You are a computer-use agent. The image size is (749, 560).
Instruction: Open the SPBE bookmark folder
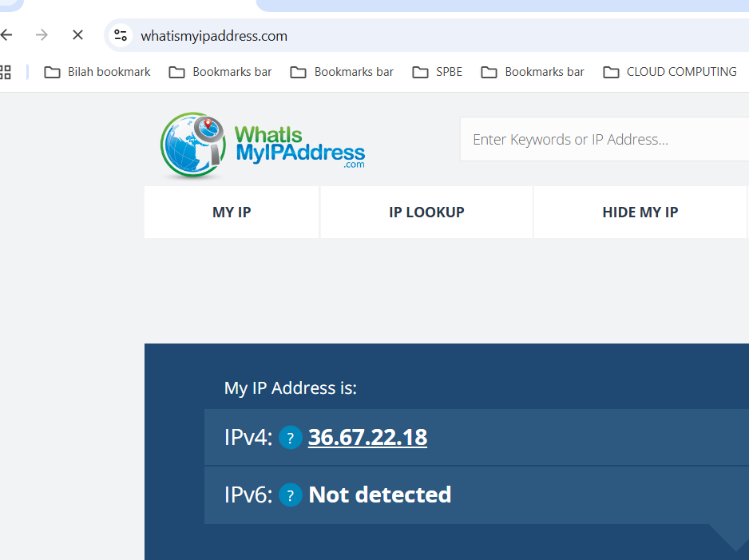437,72
